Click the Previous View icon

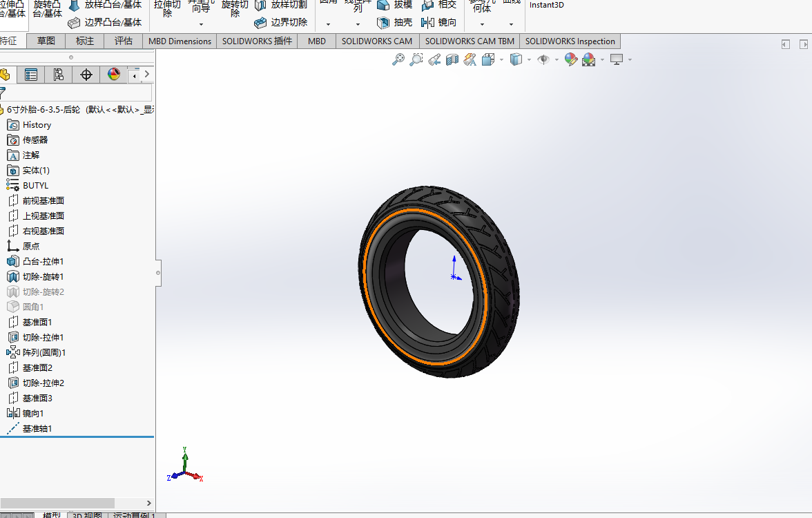coord(434,59)
